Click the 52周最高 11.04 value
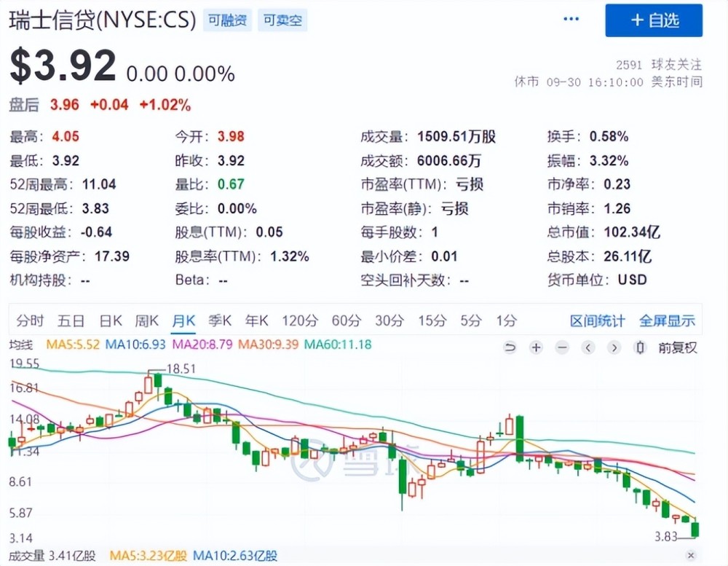 click(x=99, y=184)
